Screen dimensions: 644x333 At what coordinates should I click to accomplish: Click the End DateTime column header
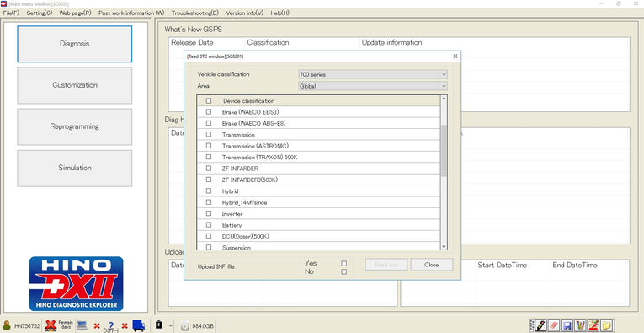coord(575,266)
